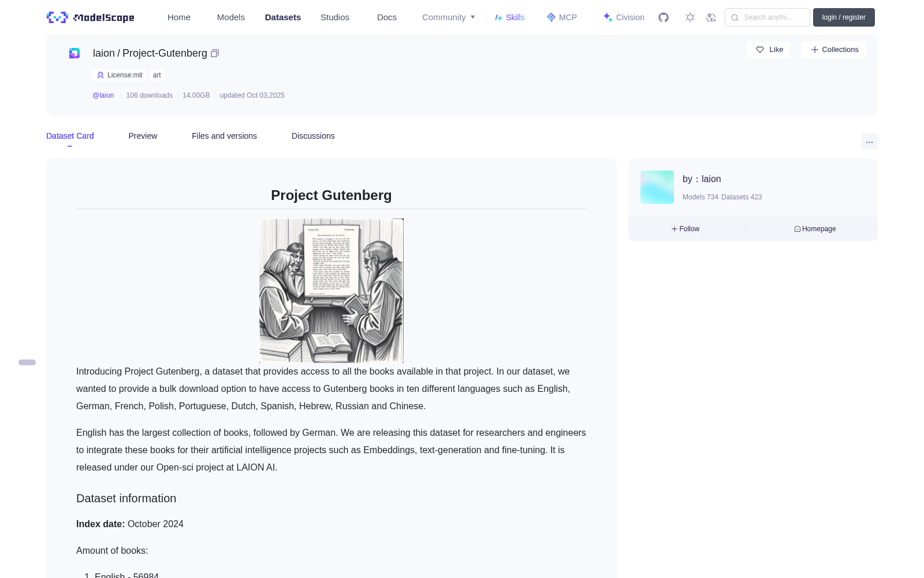
Task: Switch to Files and versions tab
Action: point(224,136)
